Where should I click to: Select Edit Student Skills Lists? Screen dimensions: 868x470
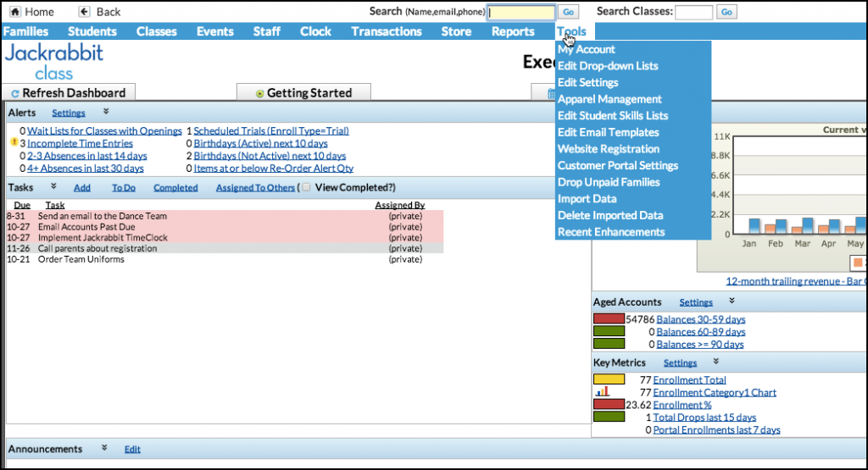[613, 115]
